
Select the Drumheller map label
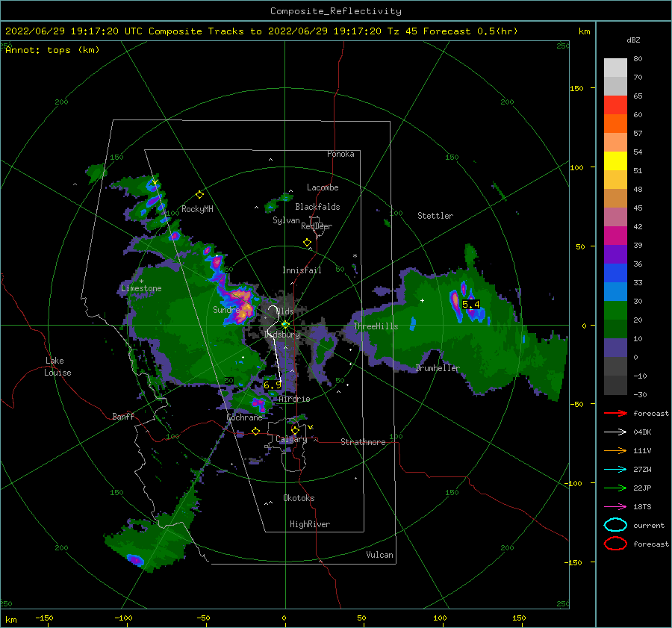pyautogui.click(x=438, y=368)
